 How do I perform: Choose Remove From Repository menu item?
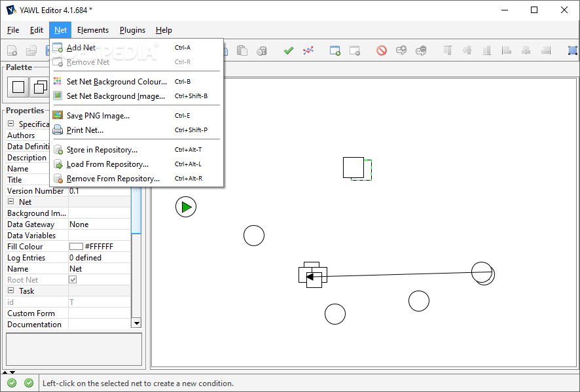click(x=137, y=179)
